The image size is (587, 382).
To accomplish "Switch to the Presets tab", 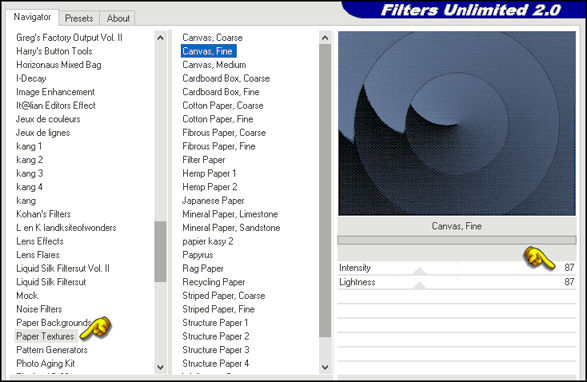I will pyautogui.click(x=79, y=18).
